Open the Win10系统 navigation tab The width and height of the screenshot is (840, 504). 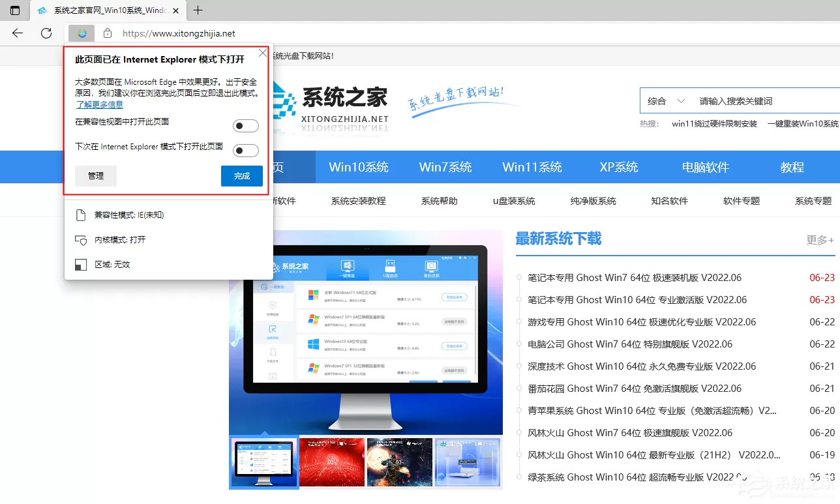pos(359,167)
